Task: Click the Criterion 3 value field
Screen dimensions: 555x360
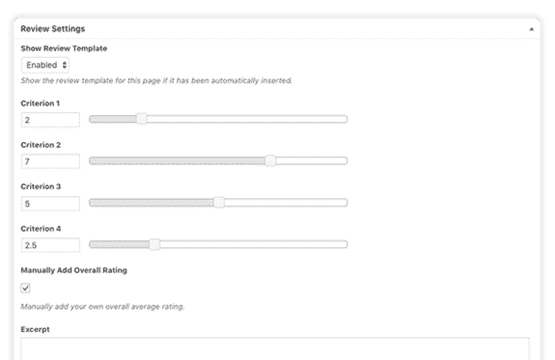Action: (x=50, y=204)
